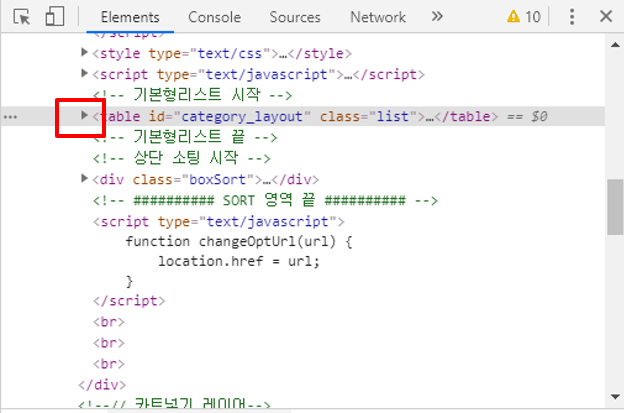
Task: Click the "category_layout" id attribute value
Action: pyautogui.click(x=242, y=117)
